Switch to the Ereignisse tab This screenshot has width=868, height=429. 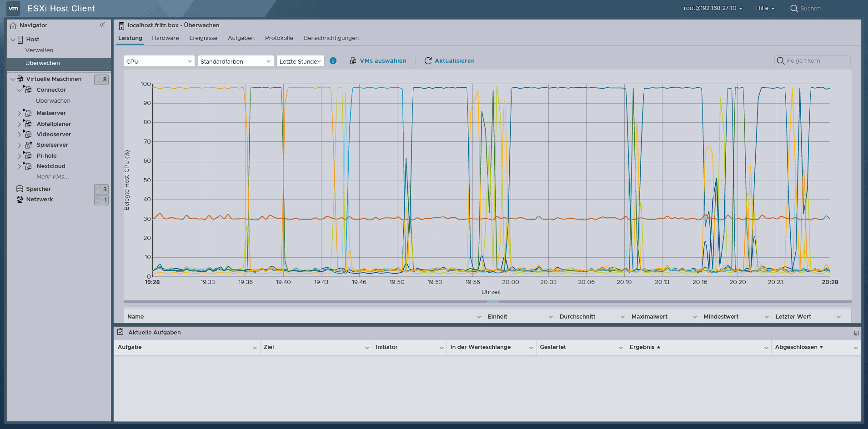pyautogui.click(x=203, y=38)
